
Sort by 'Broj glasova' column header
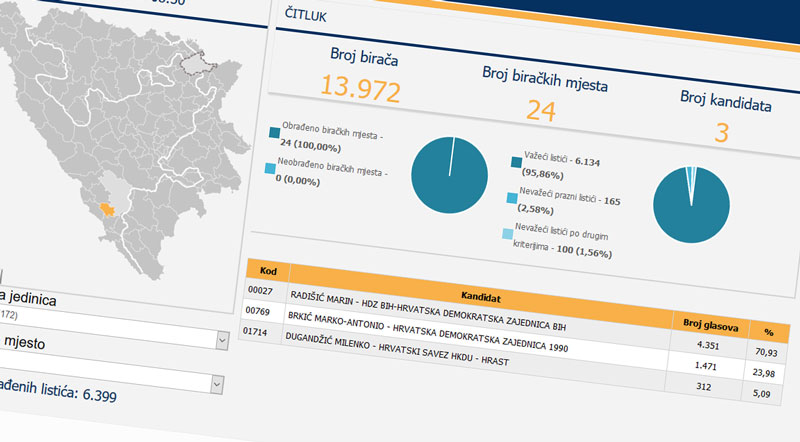707,323
